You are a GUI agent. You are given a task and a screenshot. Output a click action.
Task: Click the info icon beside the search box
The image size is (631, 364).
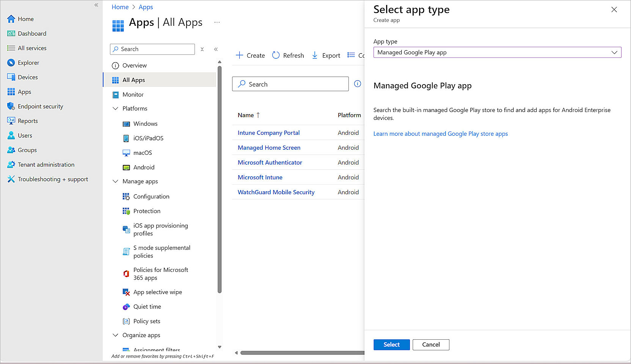coord(357,84)
